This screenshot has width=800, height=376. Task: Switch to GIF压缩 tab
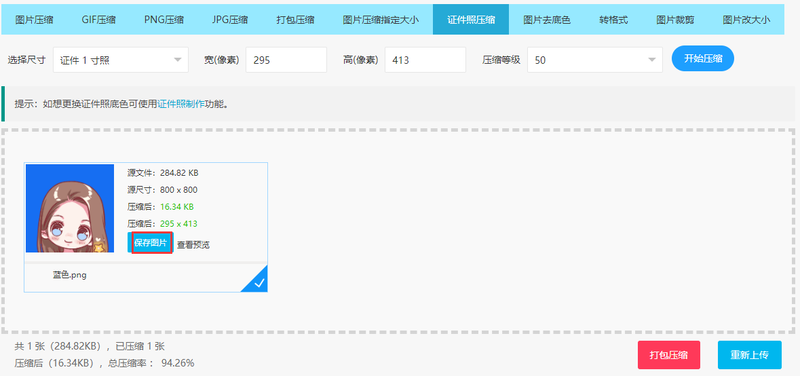coord(98,20)
